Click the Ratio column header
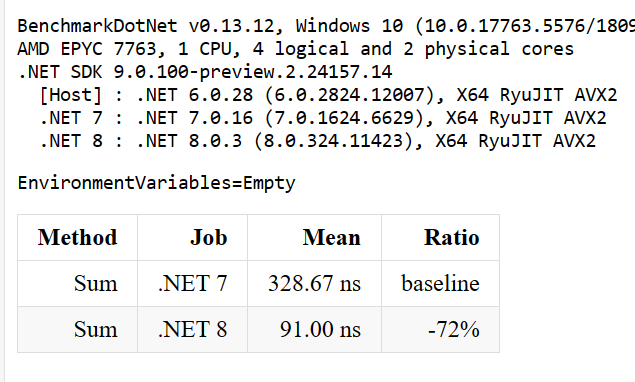635x382 pixels. pyautogui.click(x=440, y=237)
